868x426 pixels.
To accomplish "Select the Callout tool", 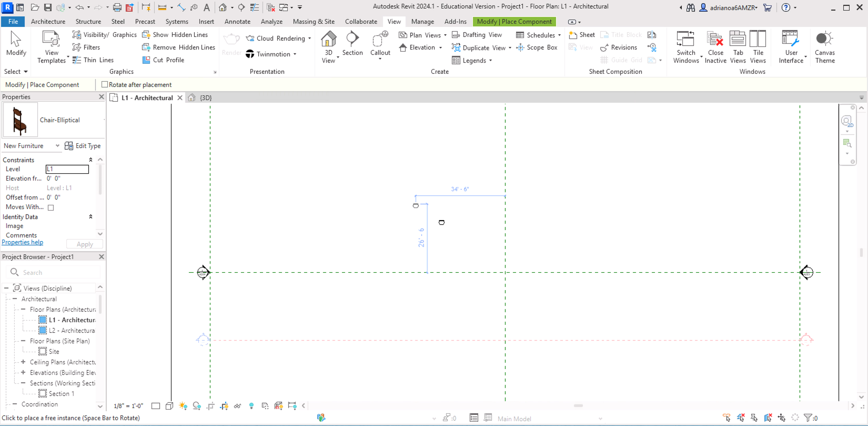I will pos(380,45).
